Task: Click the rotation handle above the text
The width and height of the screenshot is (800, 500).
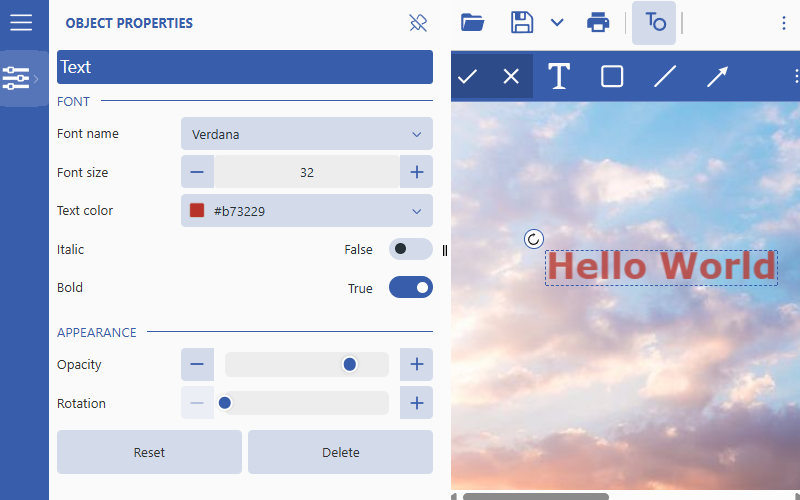Action: (x=534, y=239)
